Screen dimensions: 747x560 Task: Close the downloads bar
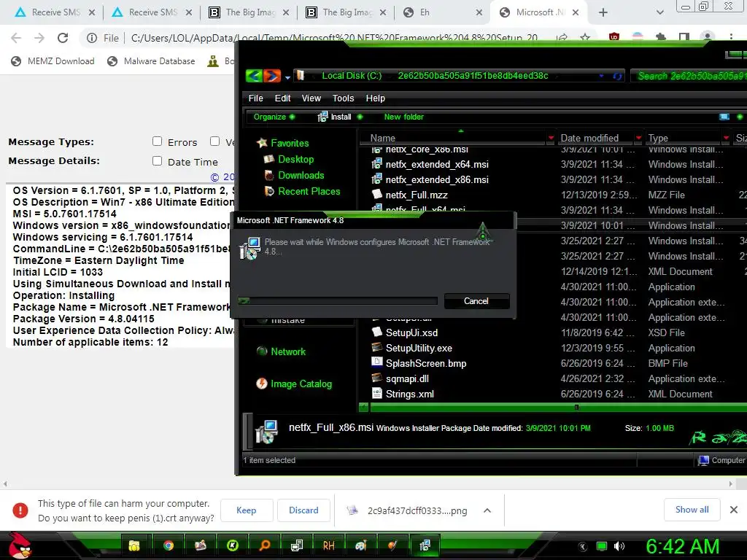pyautogui.click(x=734, y=510)
